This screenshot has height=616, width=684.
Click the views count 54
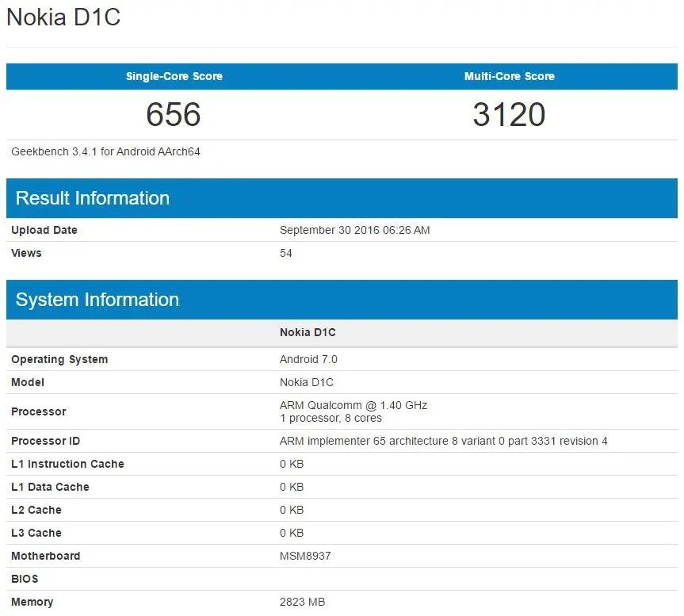[x=286, y=253]
